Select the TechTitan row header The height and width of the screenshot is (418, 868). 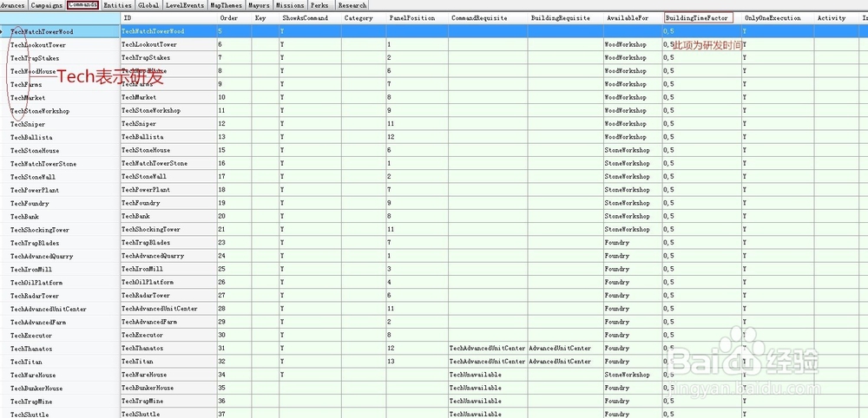point(60,362)
